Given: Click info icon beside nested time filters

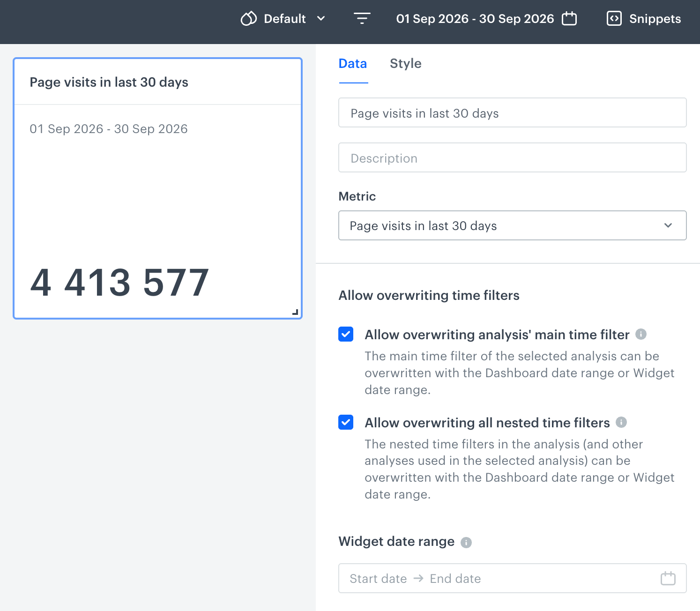Looking at the screenshot, I should click(x=621, y=422).
